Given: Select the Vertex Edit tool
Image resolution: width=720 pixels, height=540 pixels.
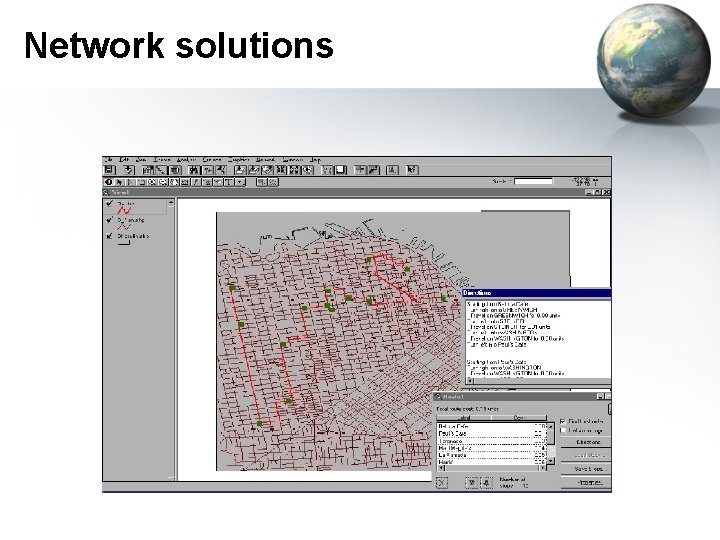Looking at the screenshot, I should point(129,182).
